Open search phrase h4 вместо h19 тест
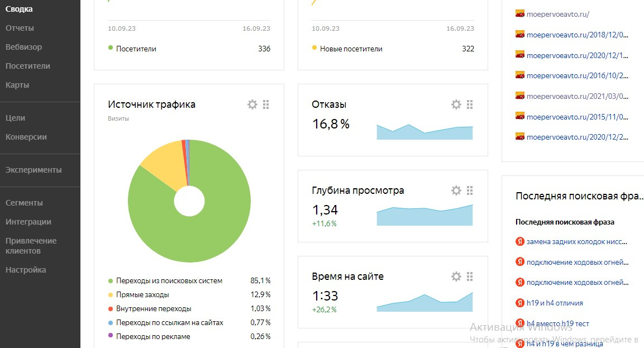The height and width of the screenshot is (348, 644). coord(558,323)
